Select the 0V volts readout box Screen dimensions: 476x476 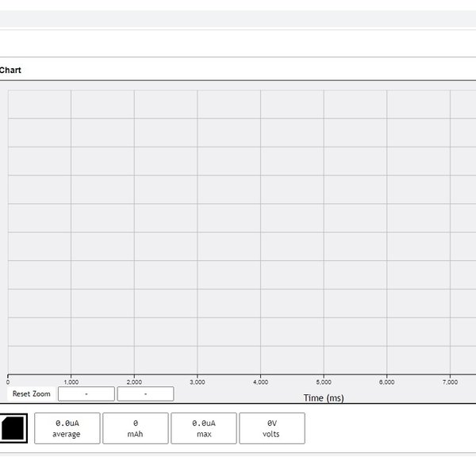271,428
